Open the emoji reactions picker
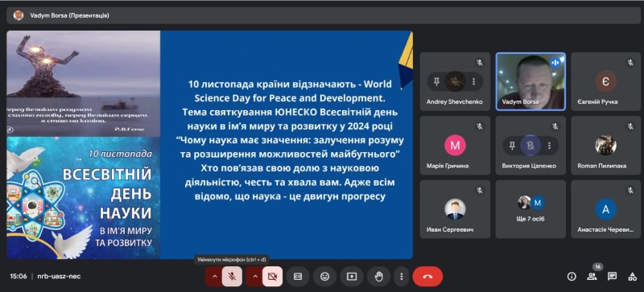 tap(325, 277)
